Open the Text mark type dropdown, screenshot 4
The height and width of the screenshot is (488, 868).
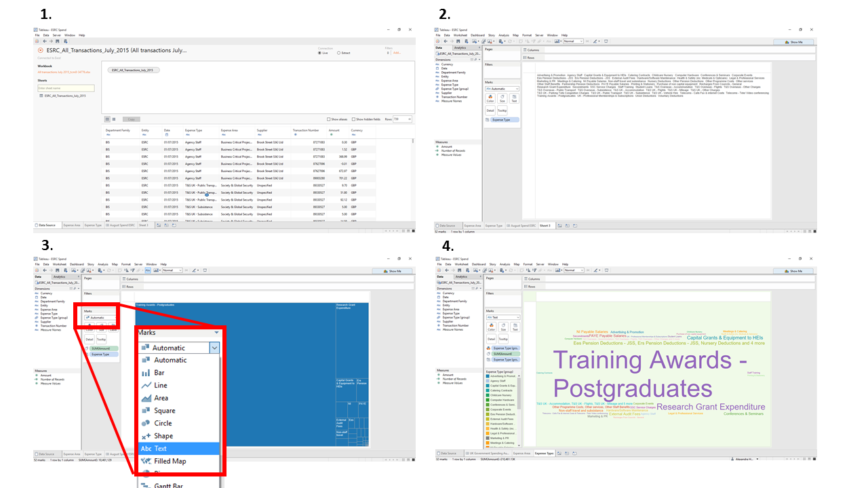502,317
